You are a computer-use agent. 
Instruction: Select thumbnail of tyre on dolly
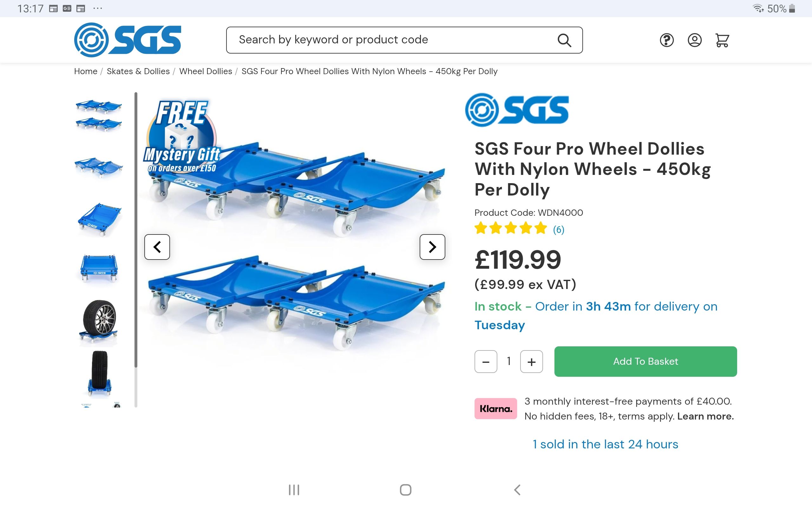point(99,321)
